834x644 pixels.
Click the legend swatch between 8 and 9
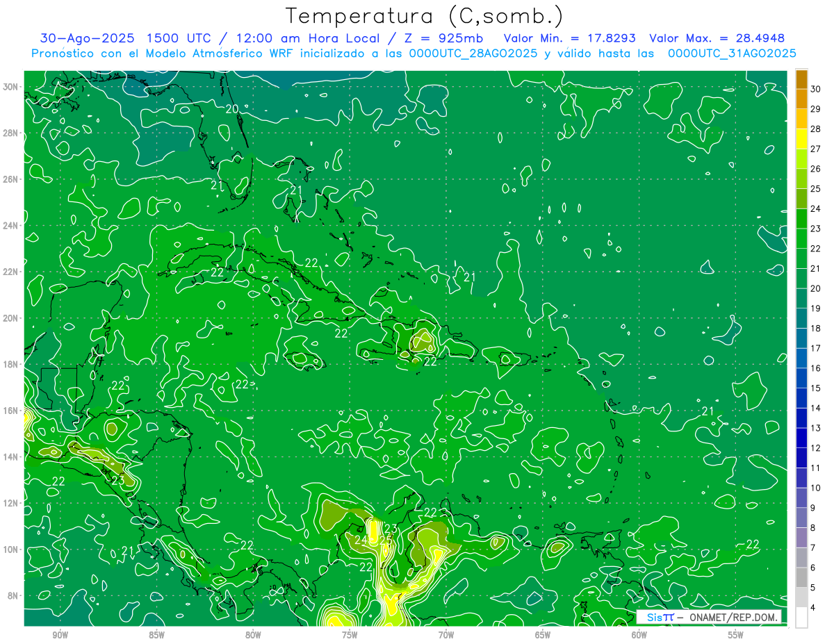click(801, 518)
